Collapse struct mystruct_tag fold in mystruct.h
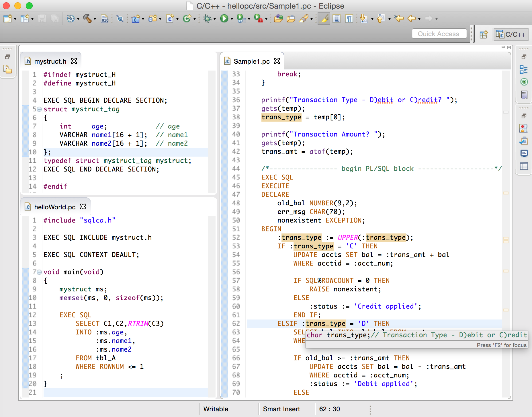532x417 pixels. click(40, 109)
